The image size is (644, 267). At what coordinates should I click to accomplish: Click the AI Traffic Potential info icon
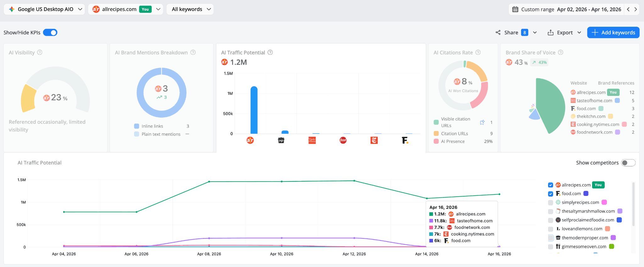[x=270, y=53]
